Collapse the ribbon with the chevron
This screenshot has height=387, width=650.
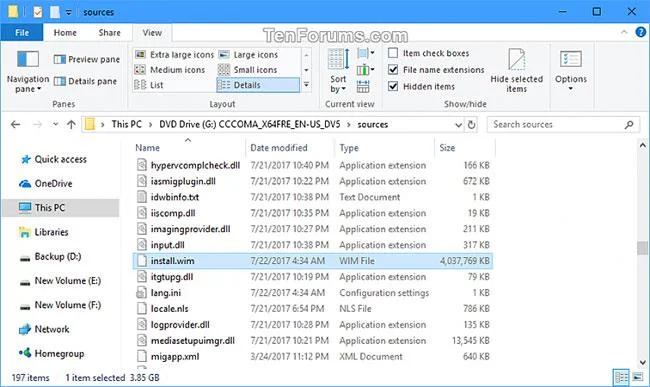pos(624,32)
